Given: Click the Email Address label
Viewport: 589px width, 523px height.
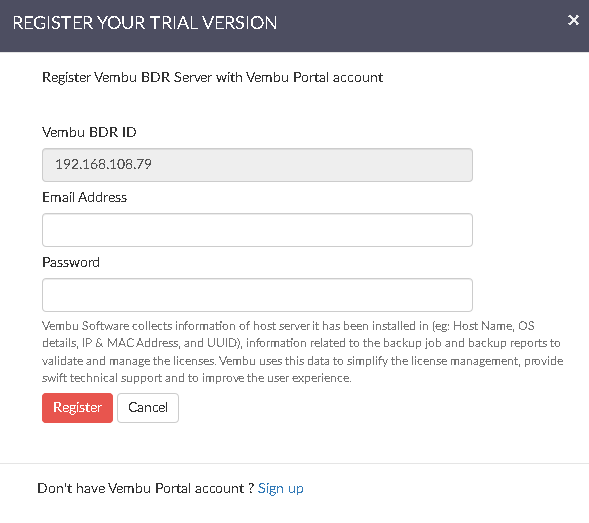Looking at the screenshot, I should pyautogui.click(x=85, y=197).
